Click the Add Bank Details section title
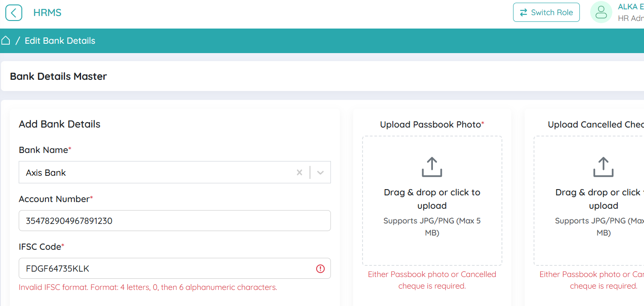The height and width of the screenshot is (306, 644). (x=60, y=124)
